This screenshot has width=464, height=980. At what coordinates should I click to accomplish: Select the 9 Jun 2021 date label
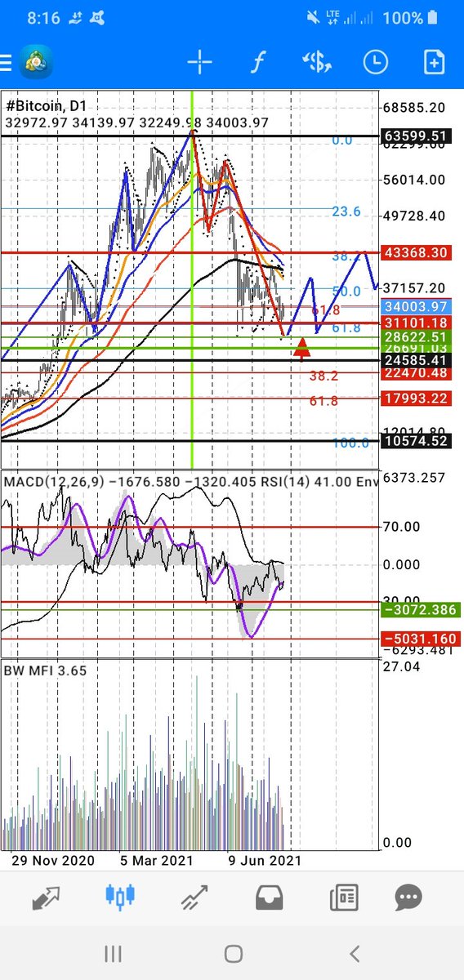pyautogui.click(x=265, y=861)
